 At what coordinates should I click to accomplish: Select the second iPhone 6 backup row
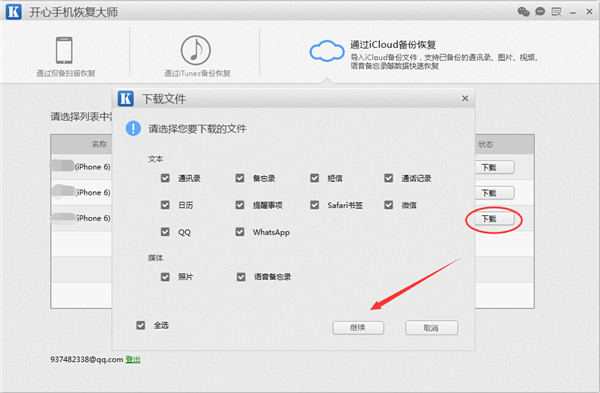(81, 192)
